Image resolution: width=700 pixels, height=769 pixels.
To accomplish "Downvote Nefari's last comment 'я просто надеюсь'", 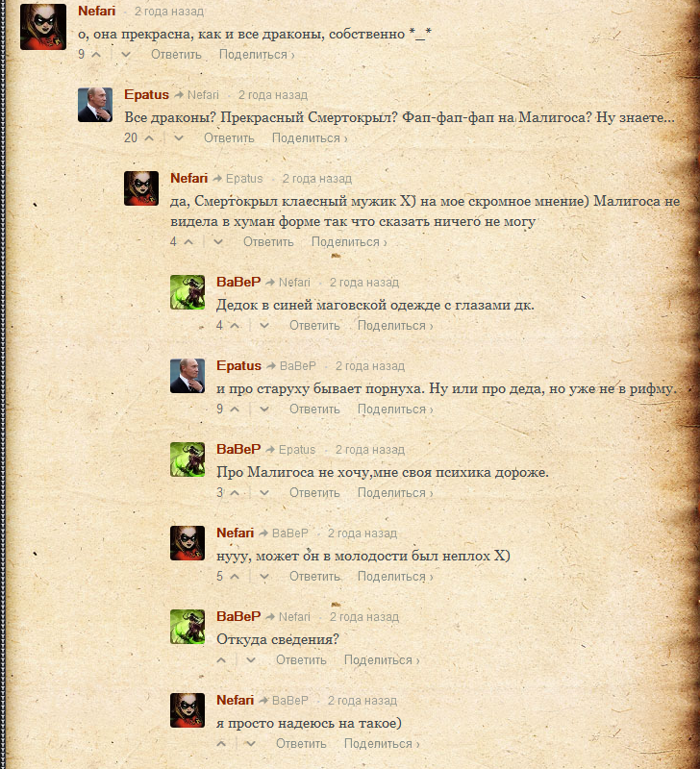I will (x=251, y=744).
